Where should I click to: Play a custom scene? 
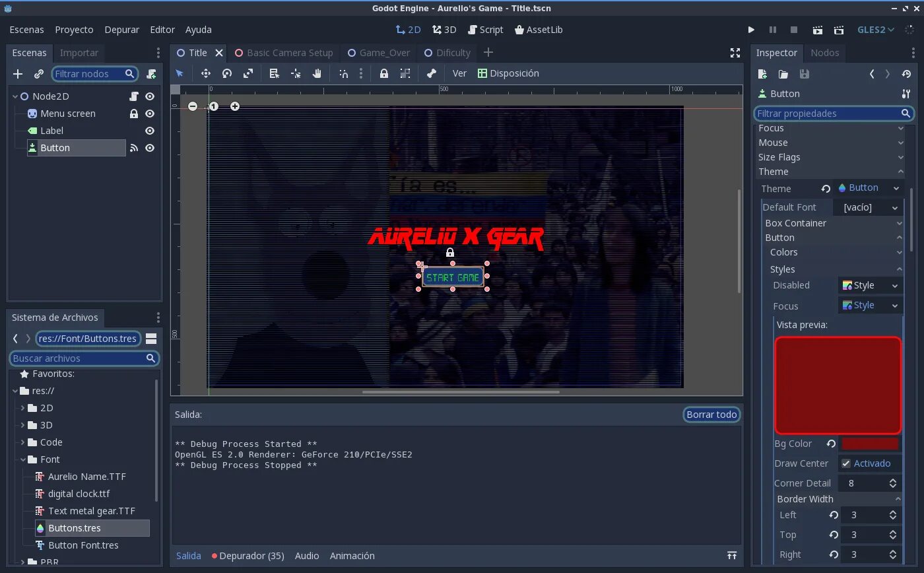[x=839, y=30]
